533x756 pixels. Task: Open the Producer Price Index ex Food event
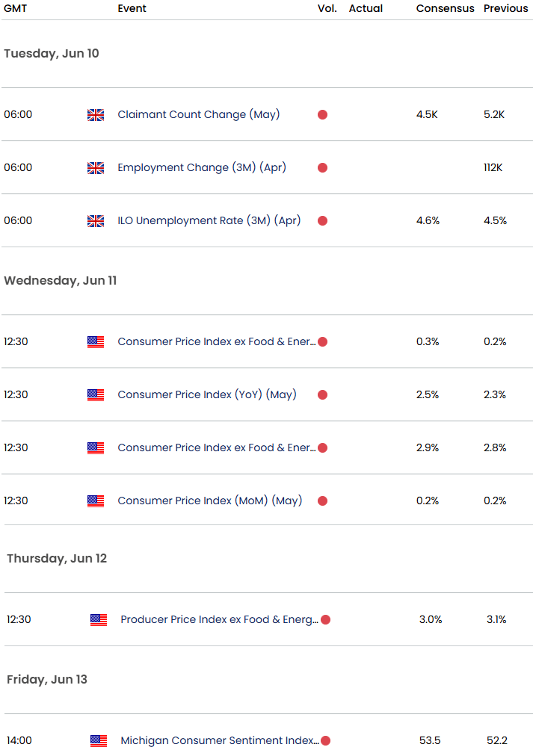click(x=219, y=620)
